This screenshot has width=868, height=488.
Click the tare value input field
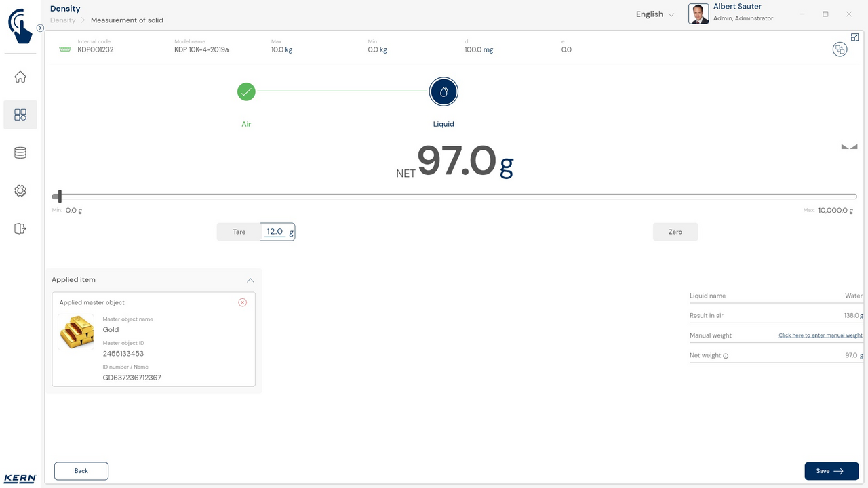pos(275,232)
